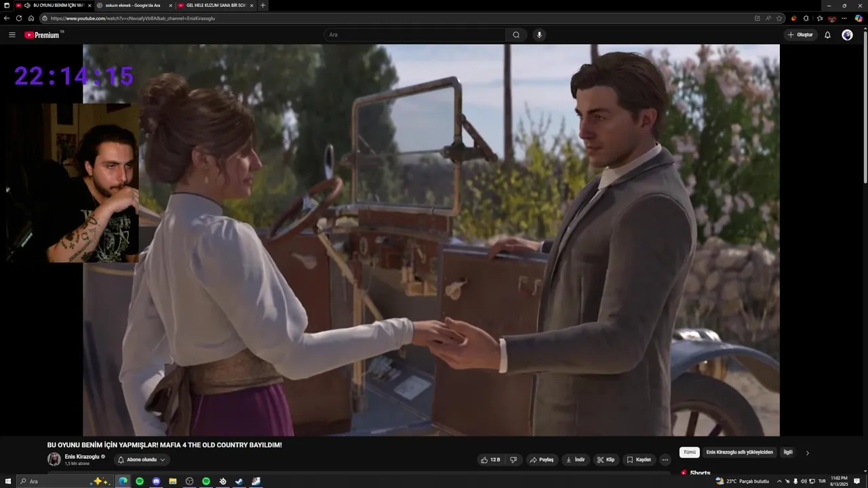Share the video with Paylaş
Screen dimensions: 868x488
point(541,460)
